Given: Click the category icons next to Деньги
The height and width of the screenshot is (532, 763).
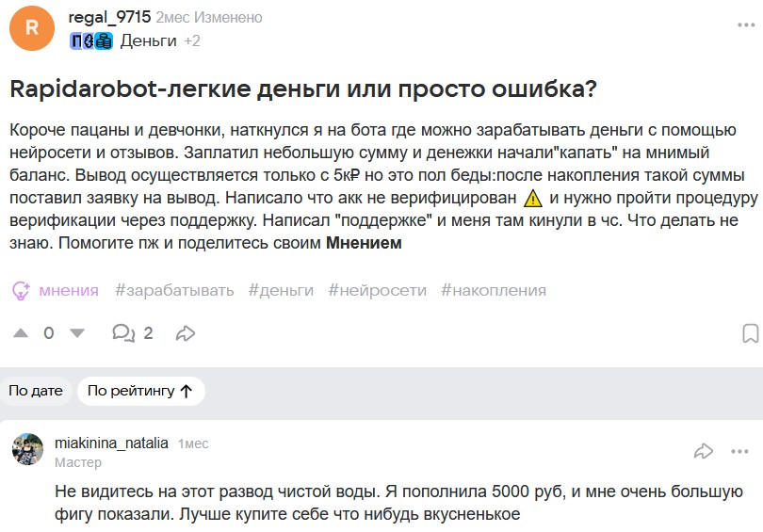Looking at the screenshot, I should [90, 40].
